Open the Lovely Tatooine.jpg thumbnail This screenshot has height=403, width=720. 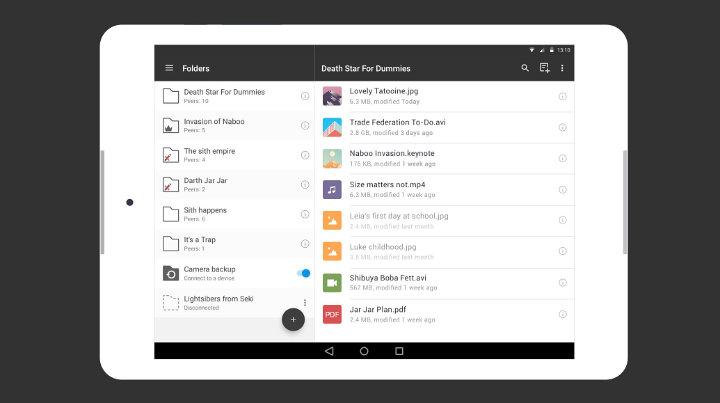[x=332, y=96]
